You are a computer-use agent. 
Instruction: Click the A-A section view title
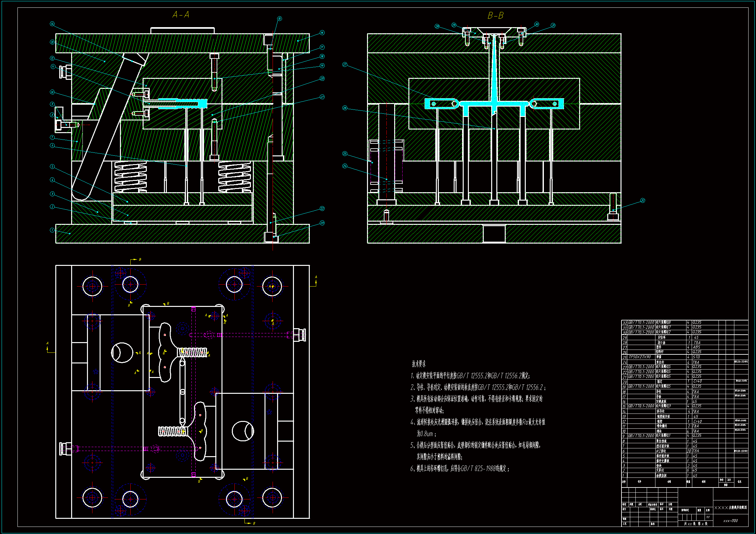(x=181, y=15)
